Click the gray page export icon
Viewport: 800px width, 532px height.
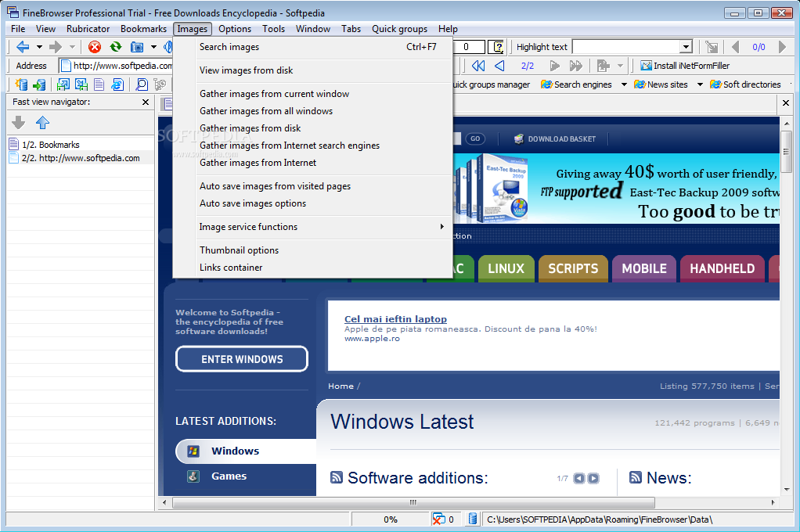(604, 66)
